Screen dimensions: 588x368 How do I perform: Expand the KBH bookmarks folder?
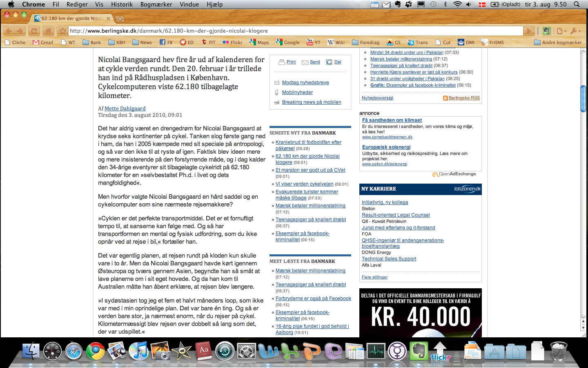tap(117, 42)
